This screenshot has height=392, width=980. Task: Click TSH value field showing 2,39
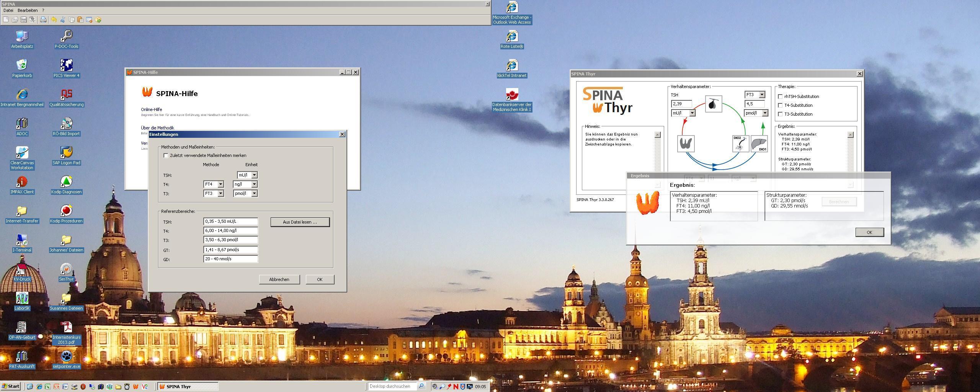(x=681, y=104)
